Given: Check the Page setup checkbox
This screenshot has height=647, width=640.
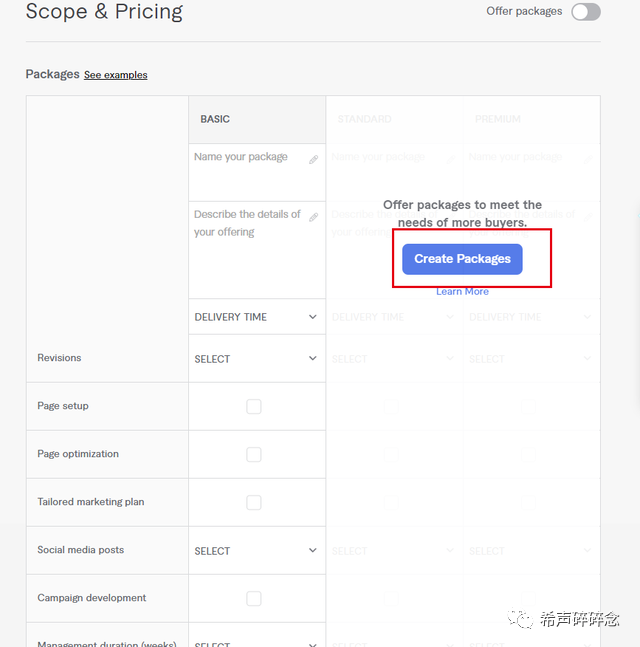Looking at the screenshot, I should tap(254, 407).
